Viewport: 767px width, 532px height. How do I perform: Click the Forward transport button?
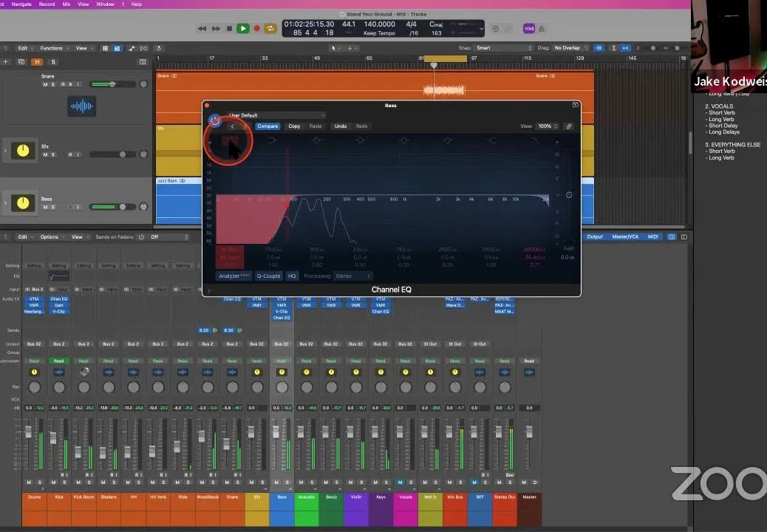tap(216, 29)
